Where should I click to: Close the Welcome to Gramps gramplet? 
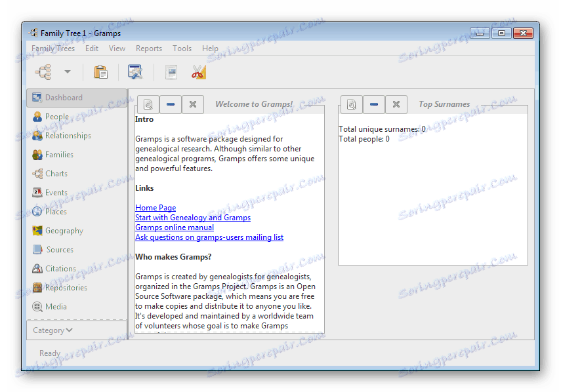point(193,104)
